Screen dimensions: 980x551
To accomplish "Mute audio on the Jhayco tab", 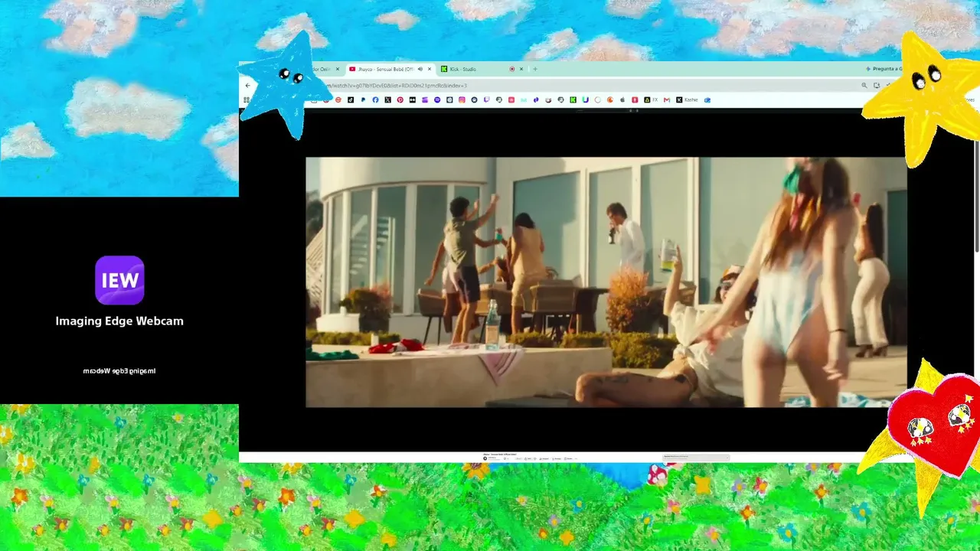I will pyautogui.click(x=420, y=69).
